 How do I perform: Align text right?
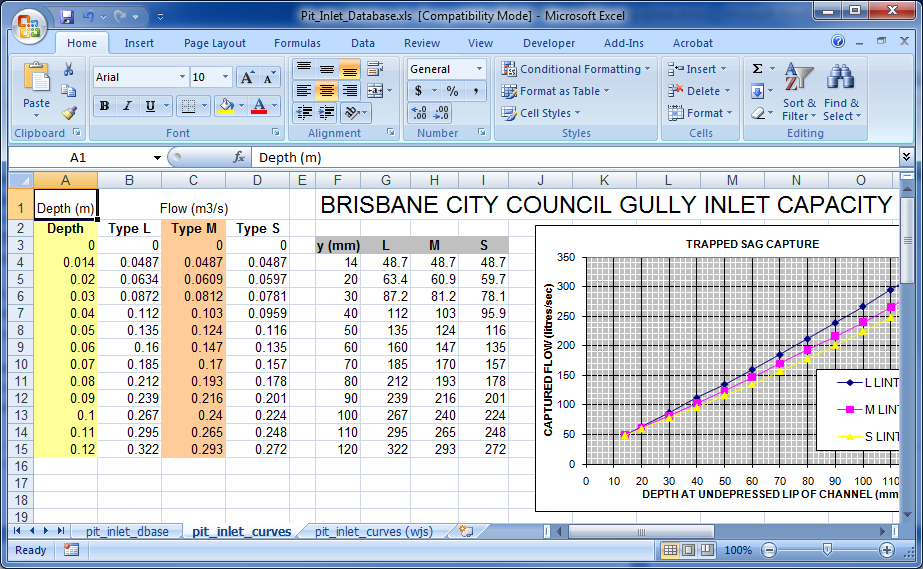pos(350,91)
